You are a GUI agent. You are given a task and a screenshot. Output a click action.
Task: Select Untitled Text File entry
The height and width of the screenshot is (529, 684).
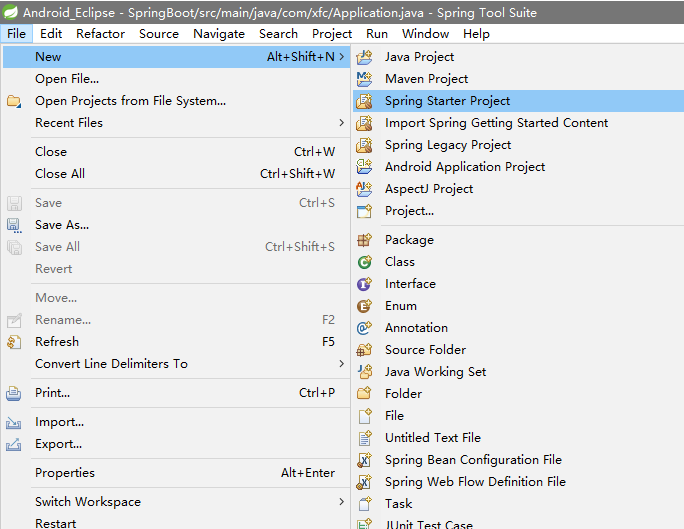tap(518, 437)
